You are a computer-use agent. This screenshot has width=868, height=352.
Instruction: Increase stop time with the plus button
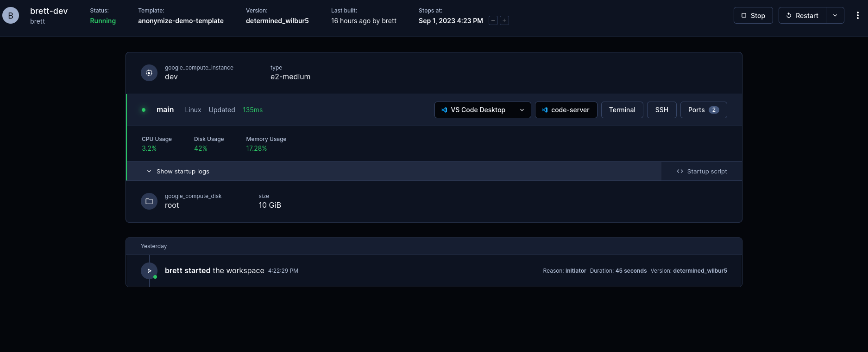click(504, 20)
